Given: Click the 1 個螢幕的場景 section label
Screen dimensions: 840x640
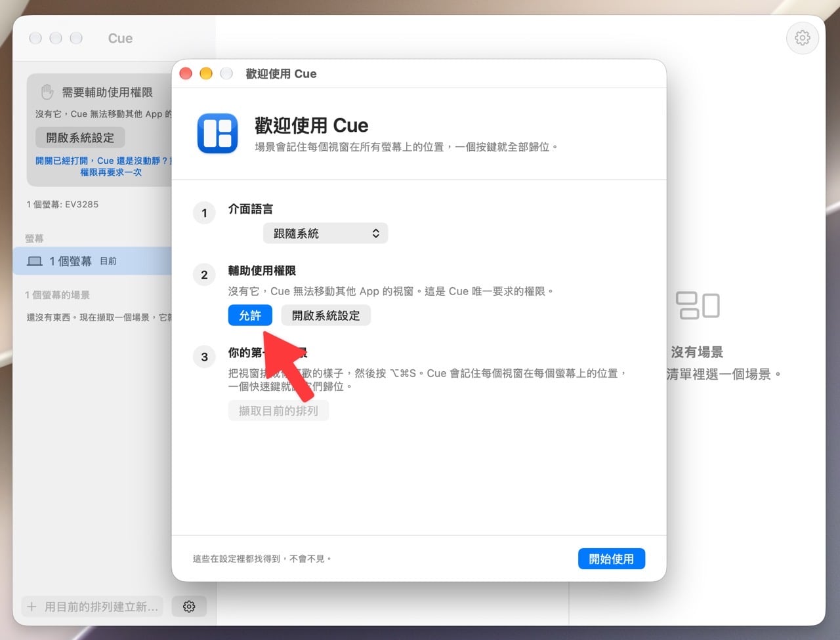Looking at the screenshot, I should [57, 295].
